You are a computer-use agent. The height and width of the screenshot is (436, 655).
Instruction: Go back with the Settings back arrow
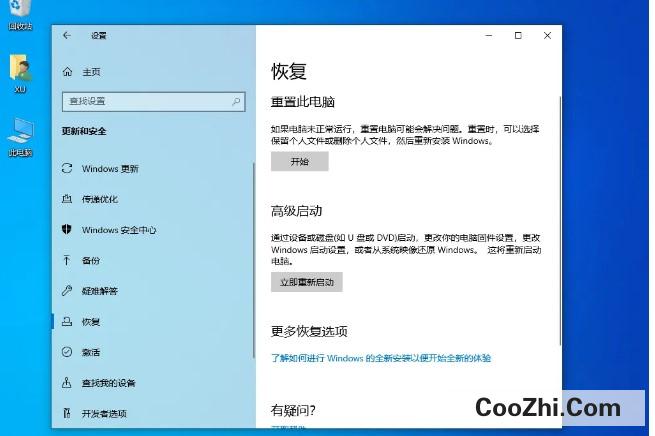point(67,35)
